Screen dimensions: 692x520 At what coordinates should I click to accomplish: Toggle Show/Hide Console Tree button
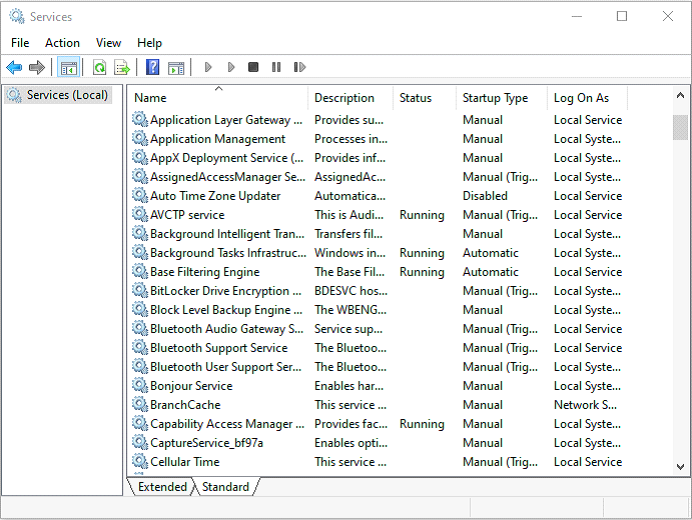68,67
